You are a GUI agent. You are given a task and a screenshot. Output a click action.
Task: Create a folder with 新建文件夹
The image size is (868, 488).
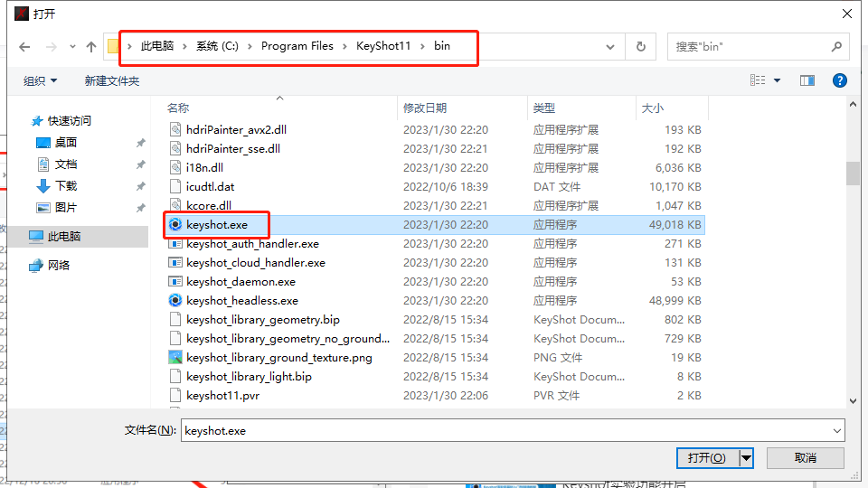click(112, 80)
